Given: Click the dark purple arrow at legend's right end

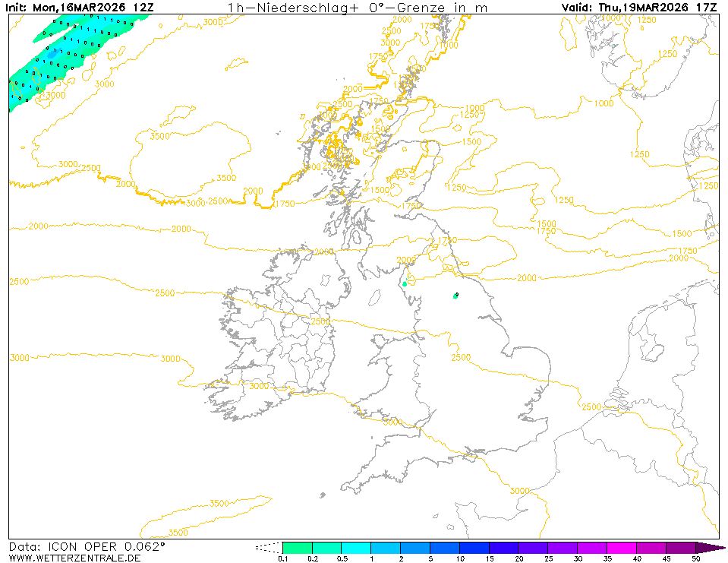Looking at the screenshot, I should 710,547.
